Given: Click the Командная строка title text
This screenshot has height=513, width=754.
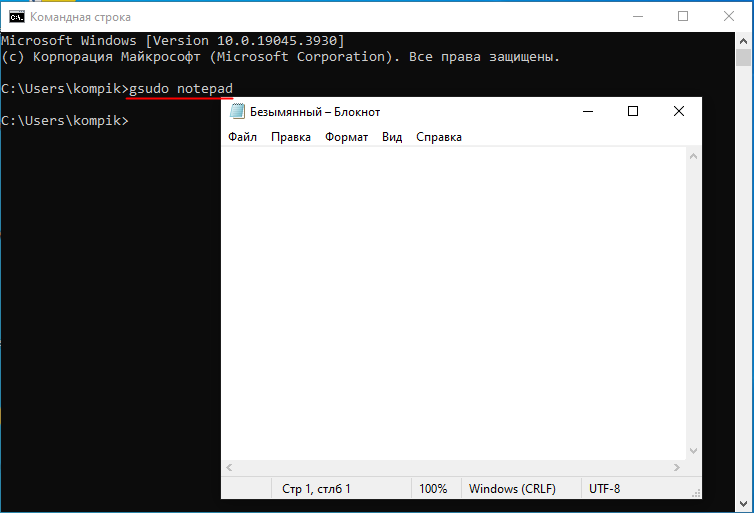Looking at the screenshot, I should (80, 17).
